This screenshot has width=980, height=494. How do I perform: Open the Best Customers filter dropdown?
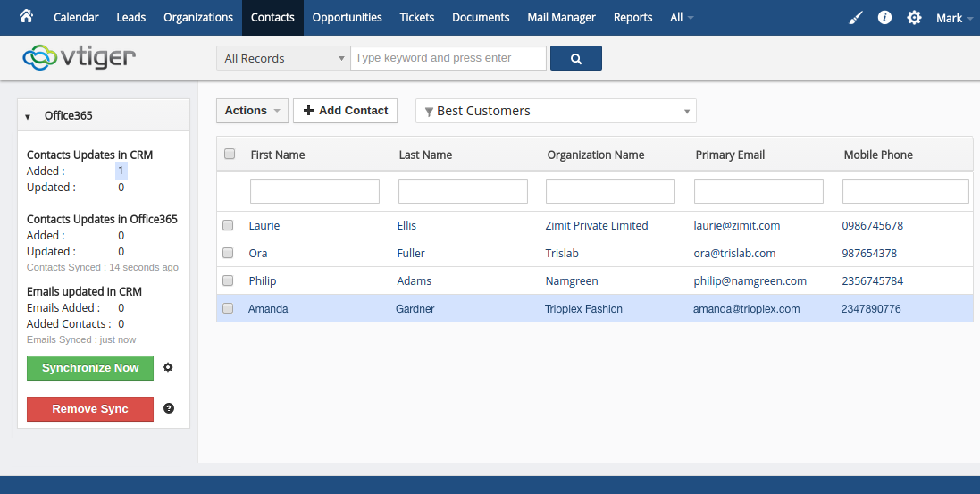[556, 112]
